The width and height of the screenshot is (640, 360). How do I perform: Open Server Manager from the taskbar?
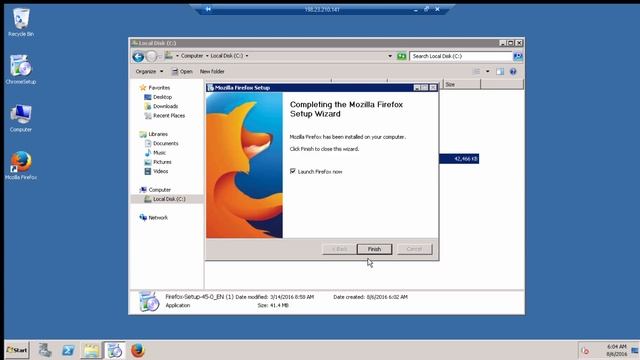tap(45, 350)
